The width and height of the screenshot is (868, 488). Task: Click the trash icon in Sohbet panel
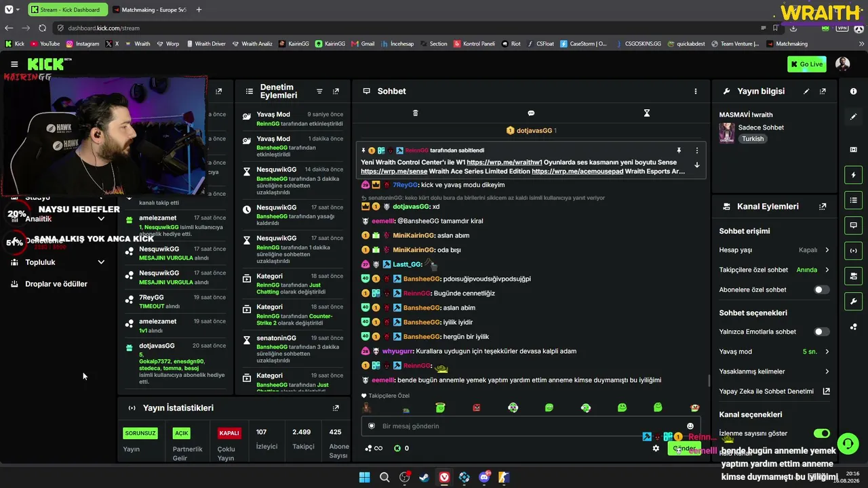[x=416, y=113]
